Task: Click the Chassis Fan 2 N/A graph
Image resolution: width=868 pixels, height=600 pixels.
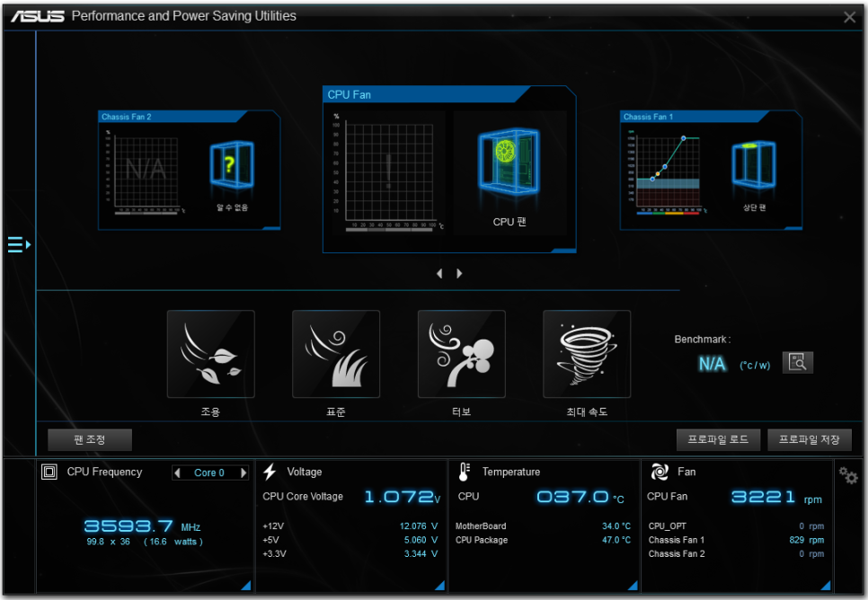Action: coord(145,171)
